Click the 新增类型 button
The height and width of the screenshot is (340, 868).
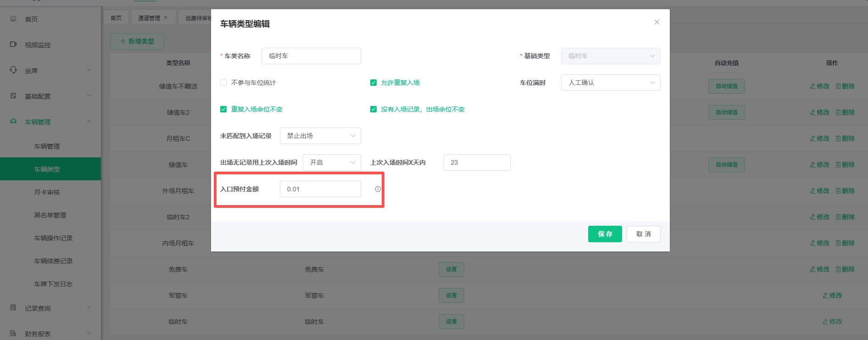click(137, 41)
